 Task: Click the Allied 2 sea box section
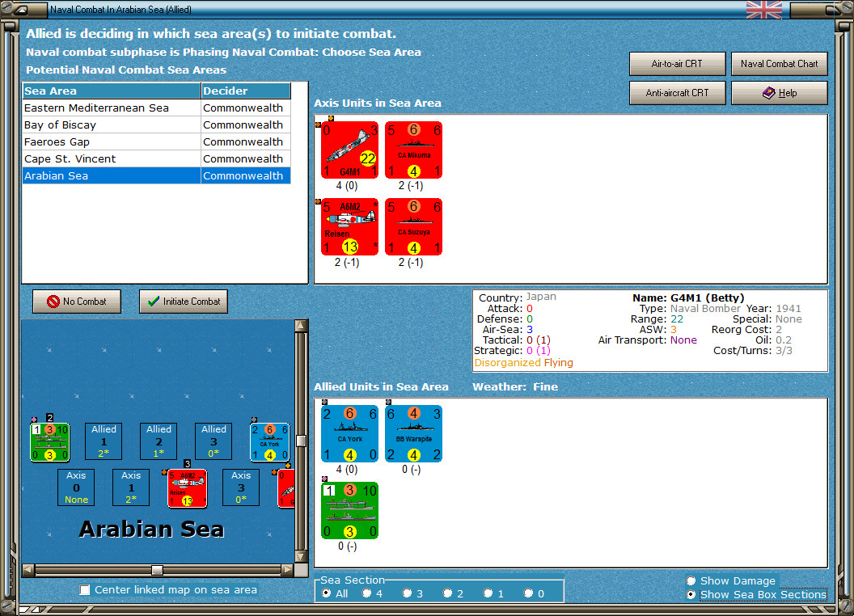pyautogui.click(x=159, y=441)
